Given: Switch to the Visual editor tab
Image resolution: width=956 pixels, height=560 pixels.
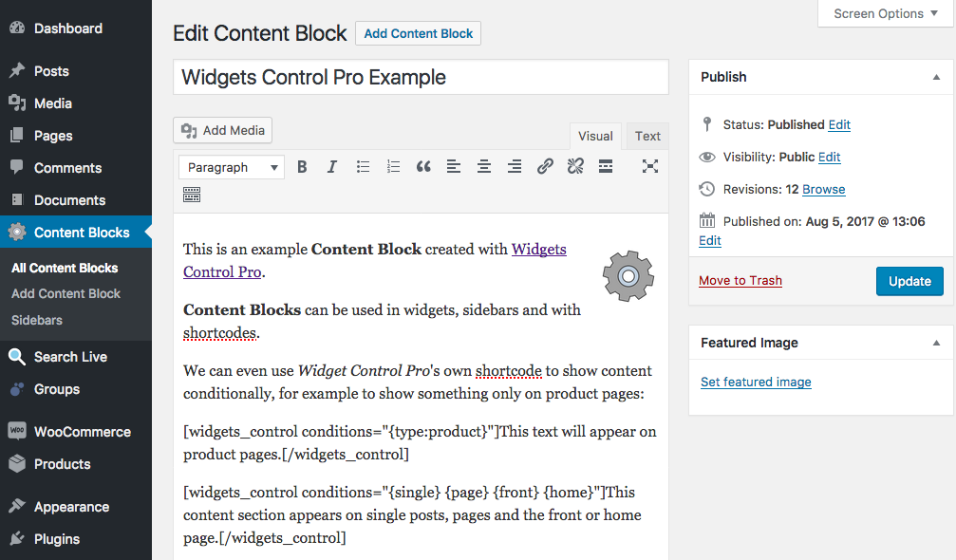Looking at the screenshot, I should click(595, 136).
